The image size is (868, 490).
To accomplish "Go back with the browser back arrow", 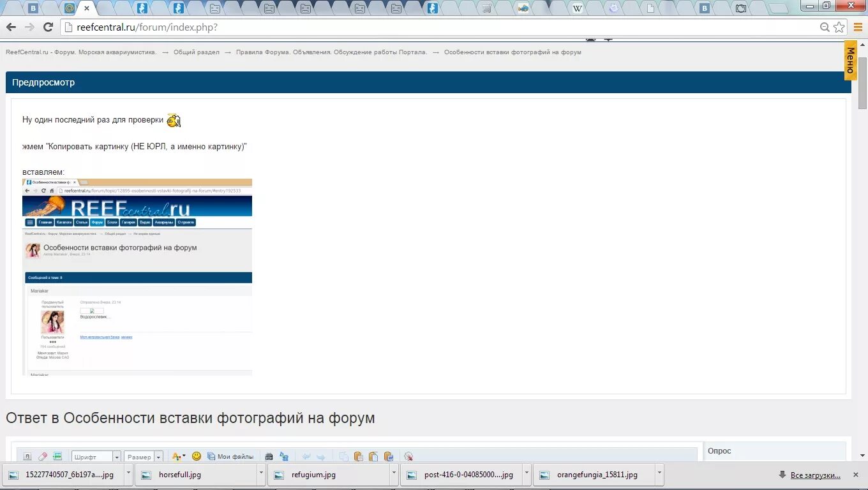I will tap(11, 27).
